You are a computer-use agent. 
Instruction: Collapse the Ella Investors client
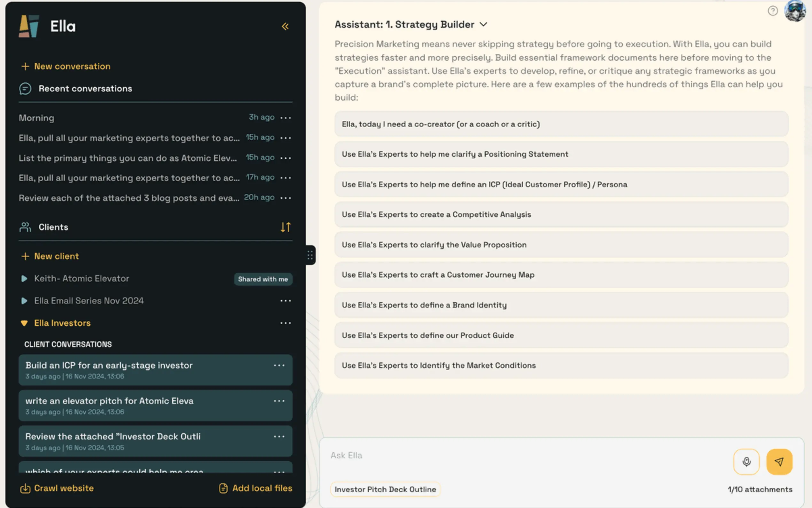(24, 323)
